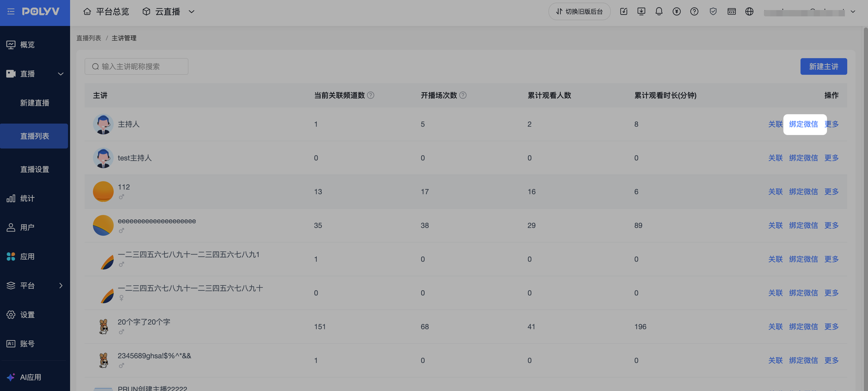Click 关联 for 主持人
This screenshot has height=391, width=868.
point(775,124)
